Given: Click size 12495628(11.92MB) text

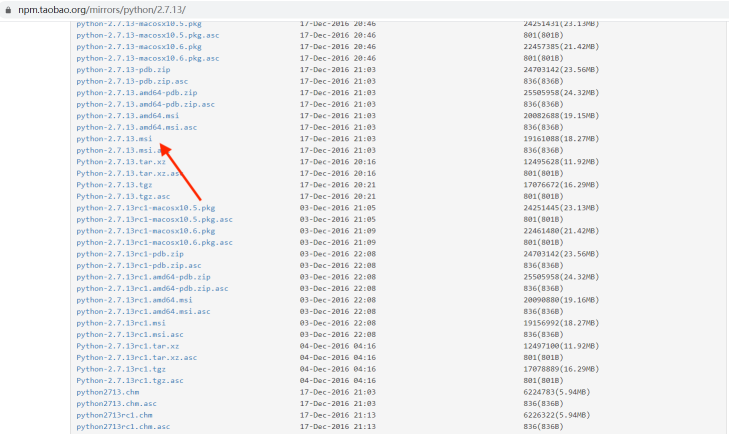Looking at the screenshot, I should click(561, 161).
